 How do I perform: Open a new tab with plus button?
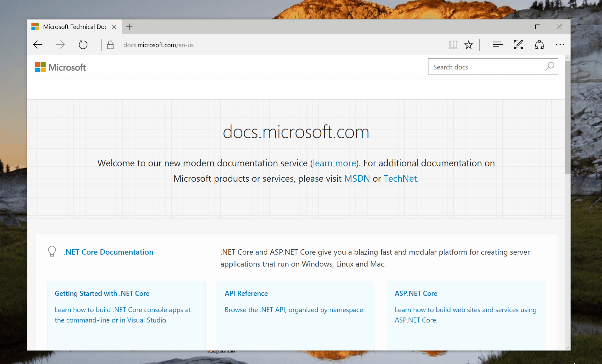click(x=129, y=27)
